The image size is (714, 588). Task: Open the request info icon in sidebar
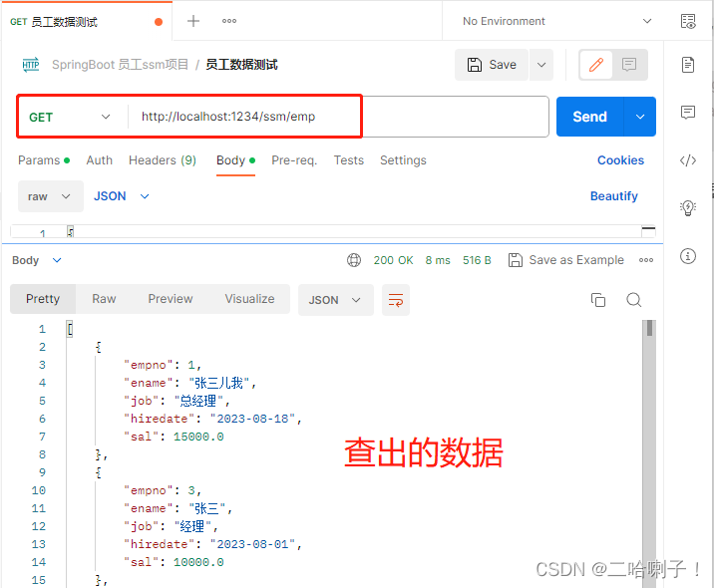coord(688,256)
